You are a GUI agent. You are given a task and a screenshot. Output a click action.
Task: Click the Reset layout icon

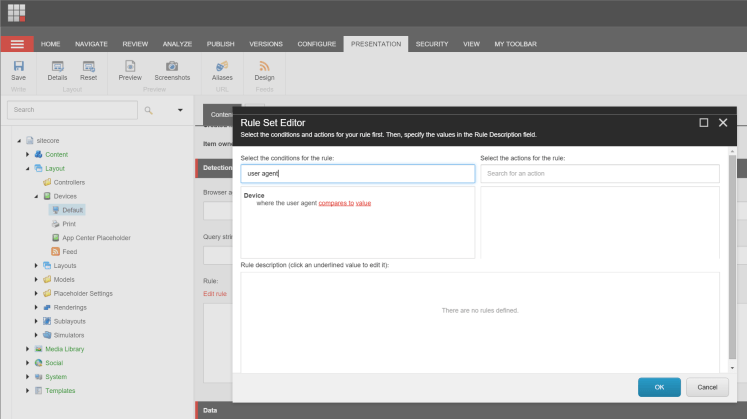(x=88, y=66)
